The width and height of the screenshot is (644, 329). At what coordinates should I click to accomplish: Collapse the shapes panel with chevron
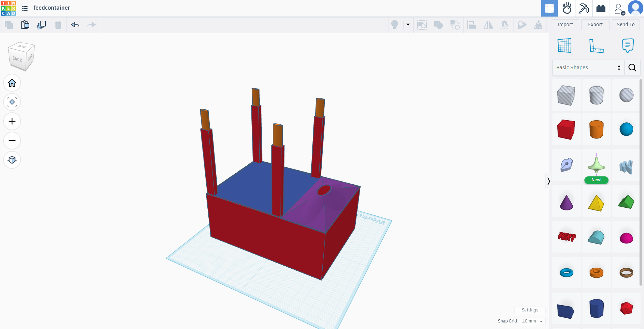point(548,181)
